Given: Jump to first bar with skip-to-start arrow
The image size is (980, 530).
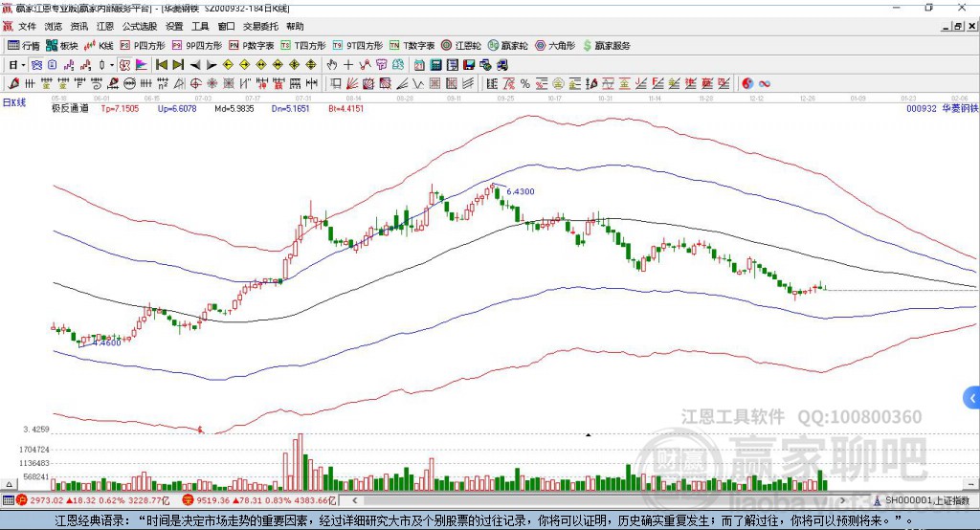Looking at the screenshot, I should pos(161,64).
